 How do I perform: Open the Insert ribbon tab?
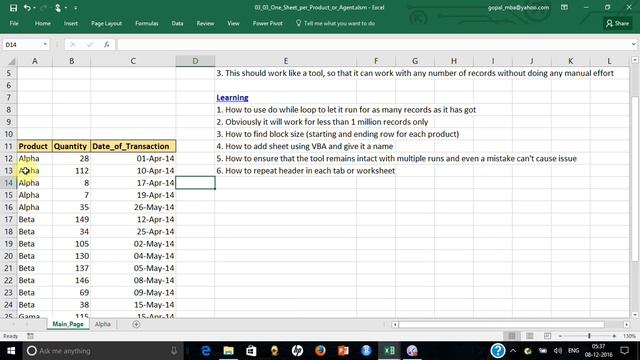pyautogui.click(x=71, y=23)
